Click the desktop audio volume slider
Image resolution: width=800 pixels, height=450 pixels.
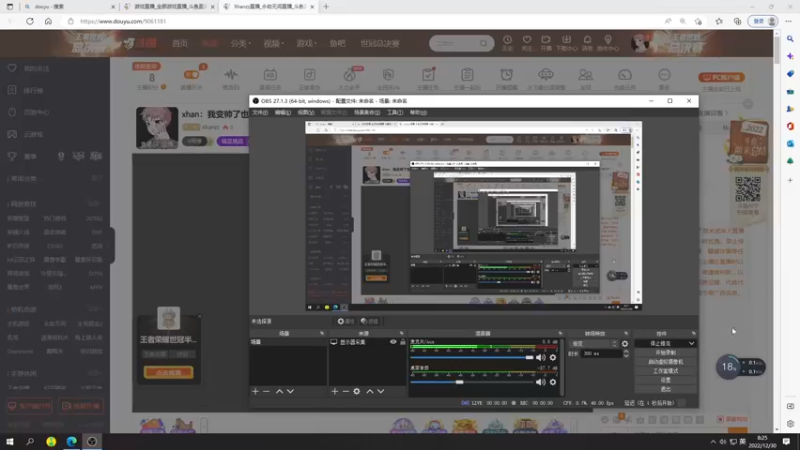pyautogui.click(x=473, y=382)
